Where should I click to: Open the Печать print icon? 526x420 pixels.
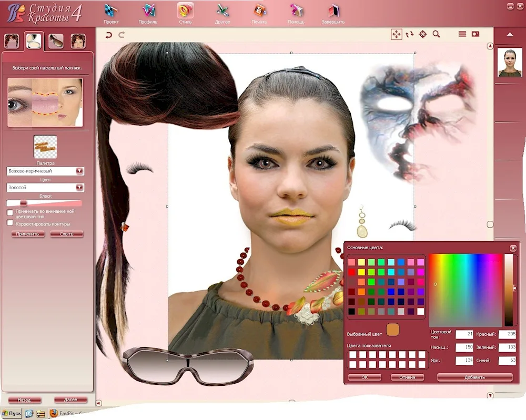click(x=259, y=13)
